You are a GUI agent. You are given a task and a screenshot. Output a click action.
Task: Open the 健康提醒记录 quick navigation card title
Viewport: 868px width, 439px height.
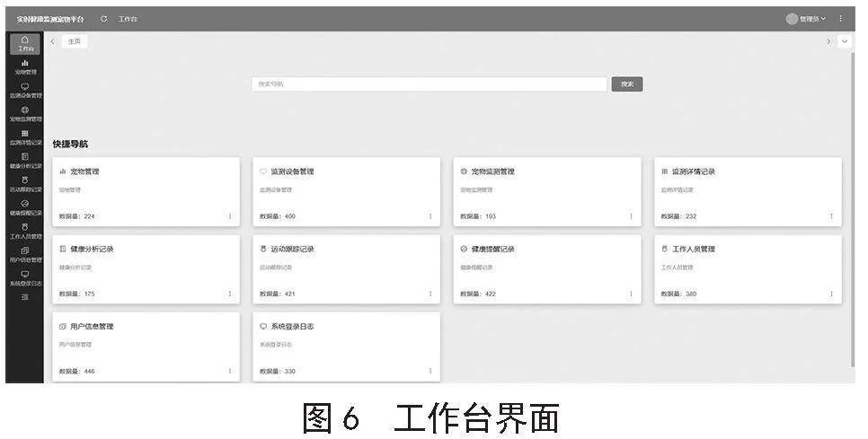pyautogui.click(x=492, y=249)
